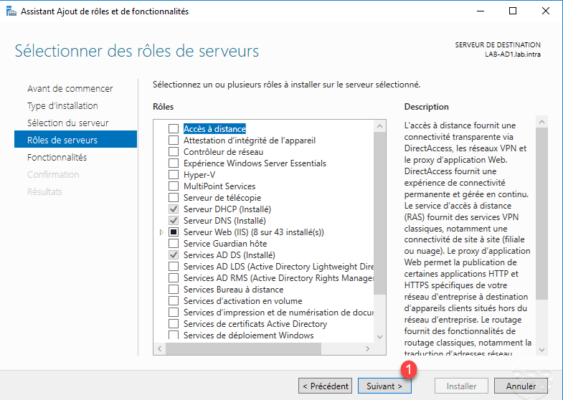Tick Services Bureau à distance checkbox
Screen dimensions: 563x400
(173, 289)
